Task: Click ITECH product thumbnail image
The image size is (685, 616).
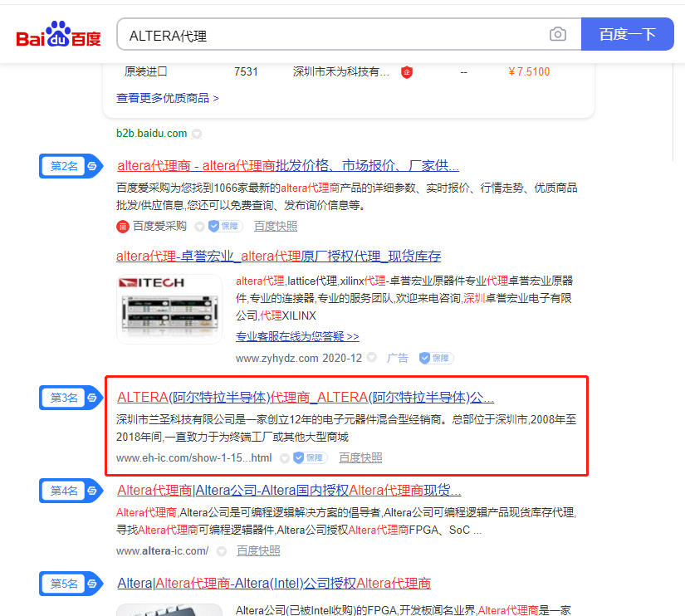Action: (169, 309)
